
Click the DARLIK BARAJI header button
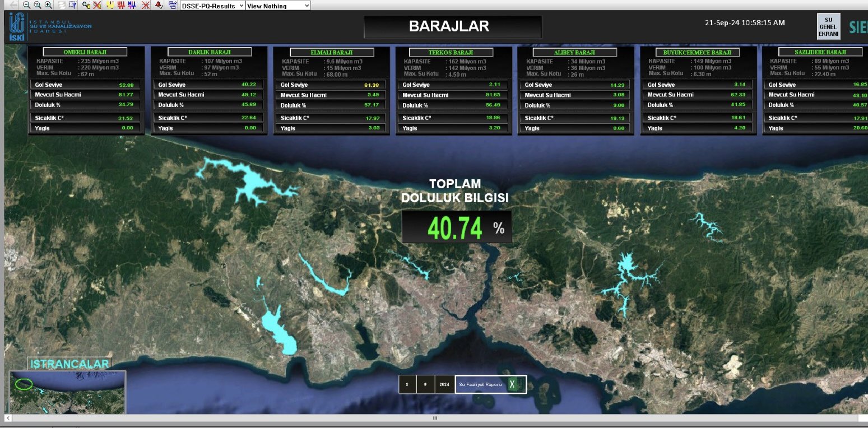pyautogui.click(x=209, y=52)
